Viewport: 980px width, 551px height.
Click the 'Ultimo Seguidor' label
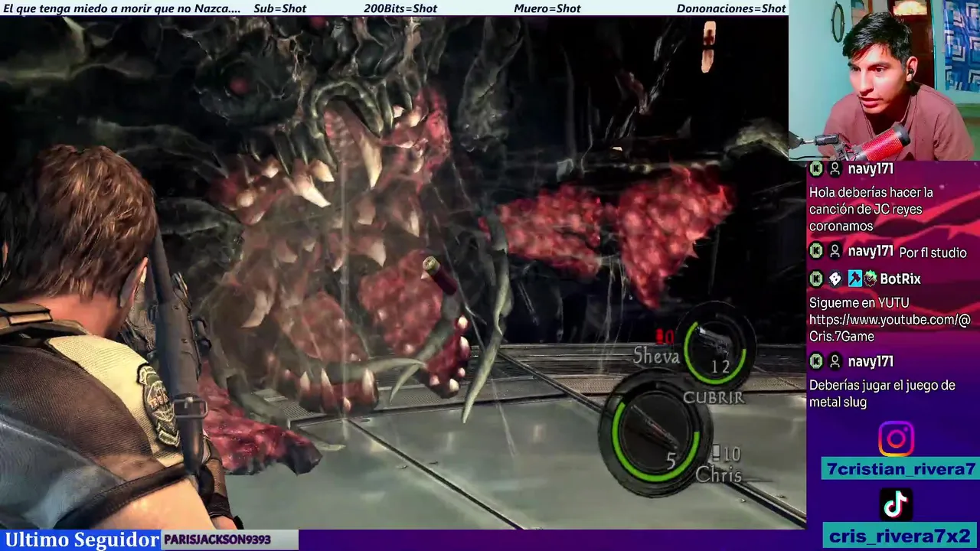[82, 540]
